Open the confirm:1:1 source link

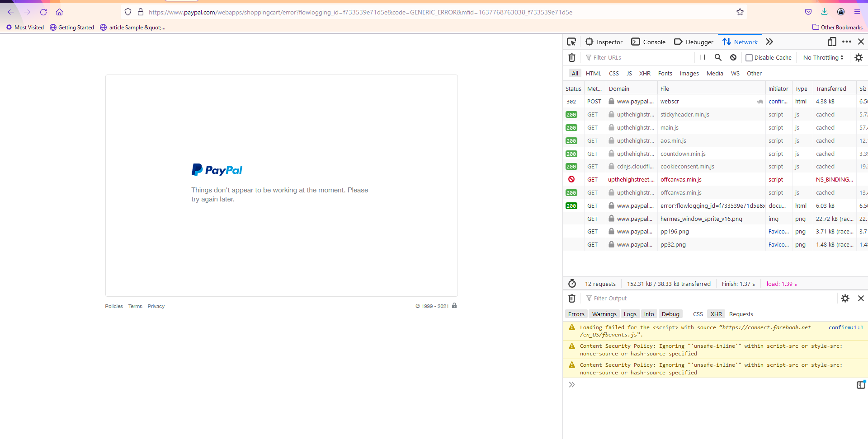tap(846, 327)
